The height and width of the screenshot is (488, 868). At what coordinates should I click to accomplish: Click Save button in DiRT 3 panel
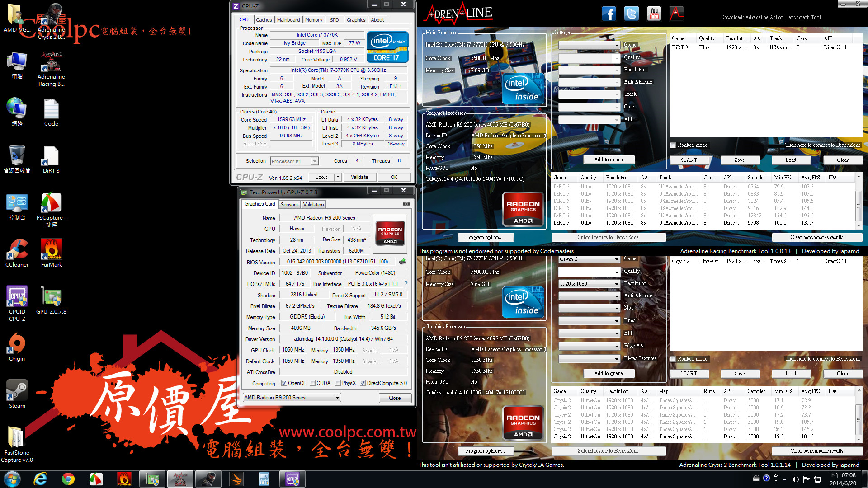coord(740,160)
